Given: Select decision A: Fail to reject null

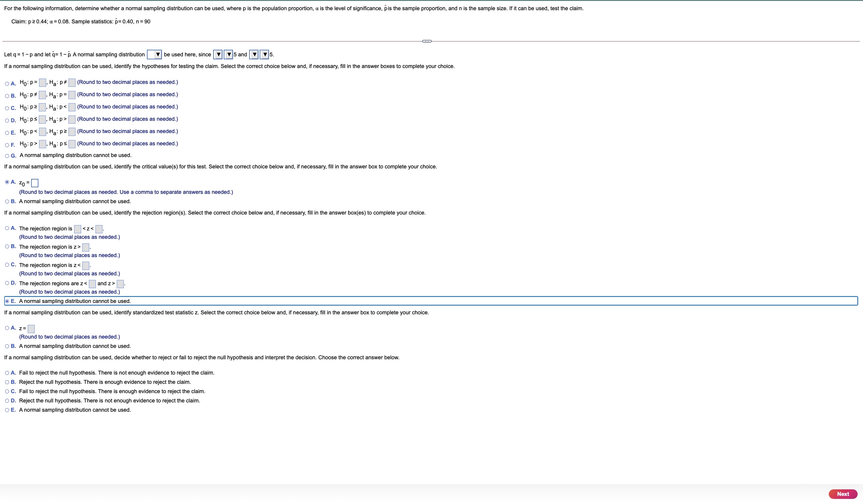Looking at the screenshot, I should coord(7,373).
